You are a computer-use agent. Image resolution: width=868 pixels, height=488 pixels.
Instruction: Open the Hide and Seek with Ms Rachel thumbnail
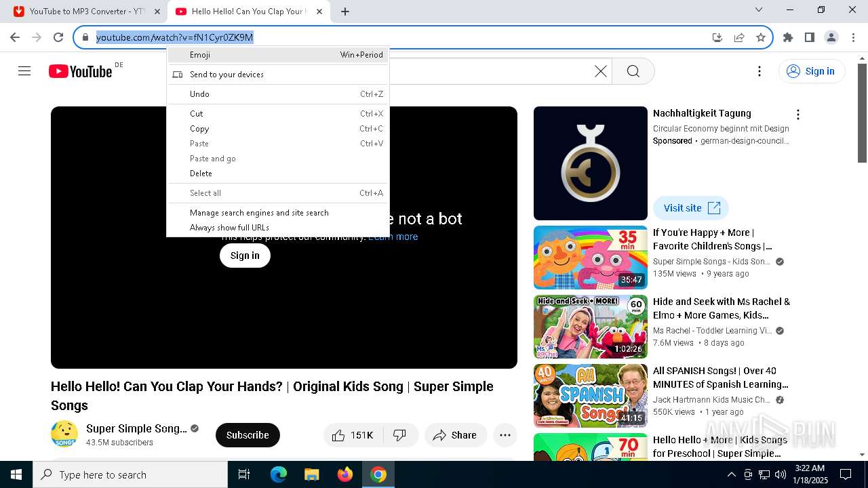[x=591, y=327]
